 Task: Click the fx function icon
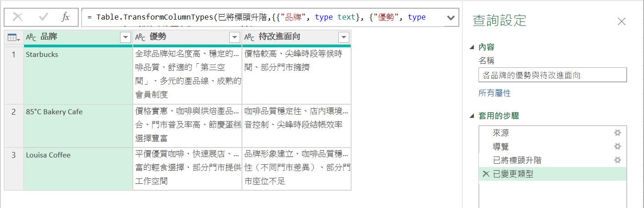[66, 17]
